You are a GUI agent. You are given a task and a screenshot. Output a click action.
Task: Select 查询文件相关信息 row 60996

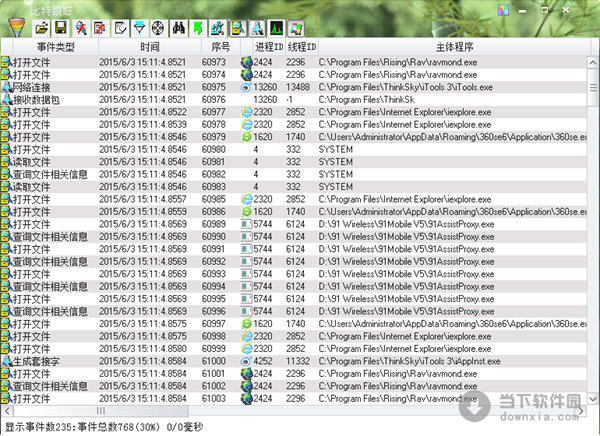pos(294,312)
